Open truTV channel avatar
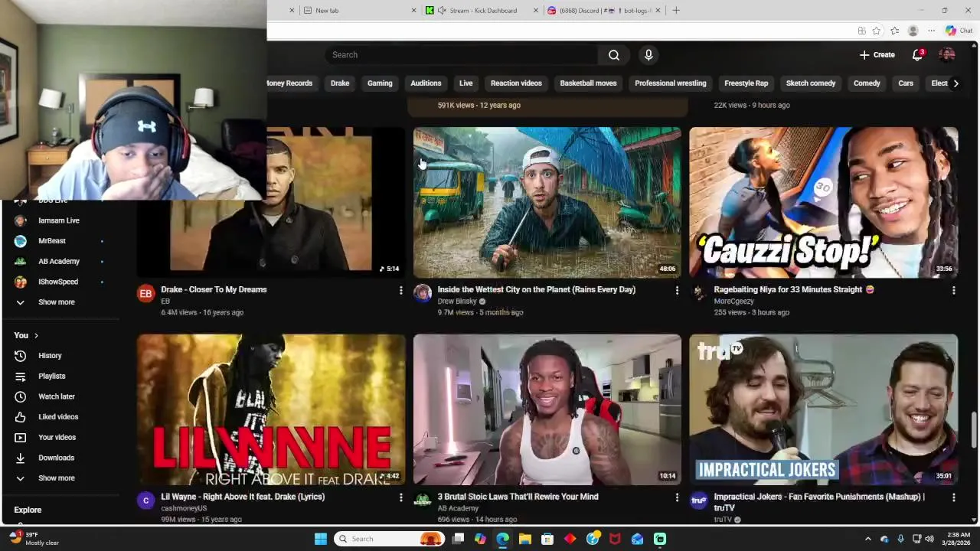This screenshot has width=980, height=551. click(x=698, y=500)
